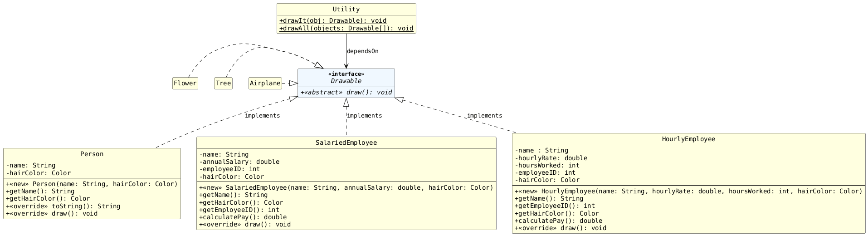This screenshot has height=236, width=868.
Task: Click the Person constructor entry
Action: [92, 184]
